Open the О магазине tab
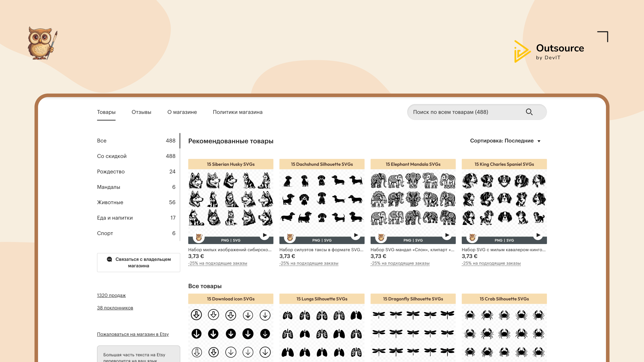This screenshot has height=362, width=644. point(182,112)
